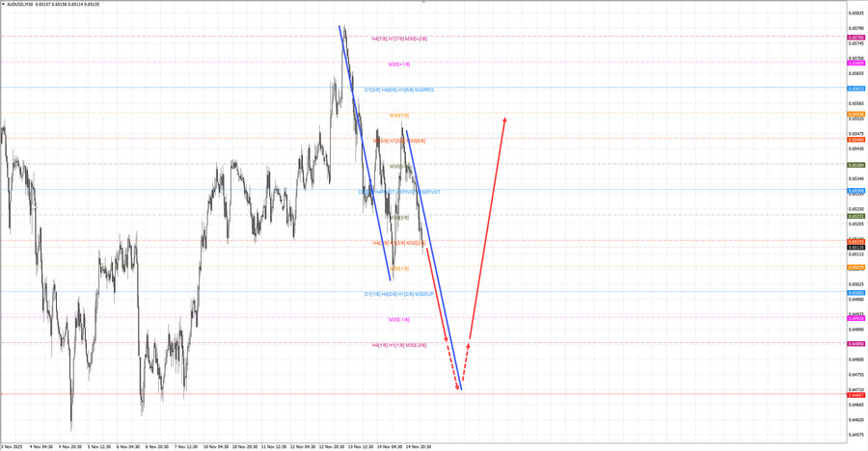Click the '14 Nov 20:30' time axis label
The height and width of the screenshot is (451, 868).
tap(418, 446)
